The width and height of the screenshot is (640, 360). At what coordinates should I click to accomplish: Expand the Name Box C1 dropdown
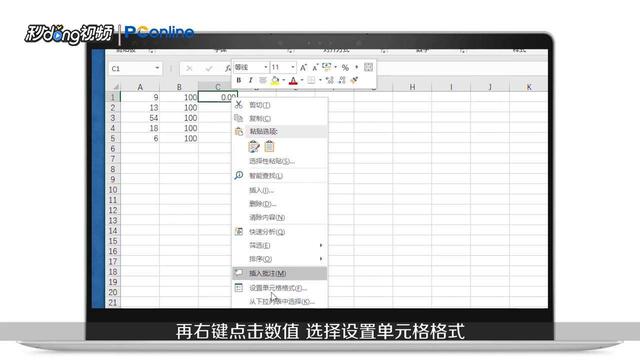(x=157, y=68)
